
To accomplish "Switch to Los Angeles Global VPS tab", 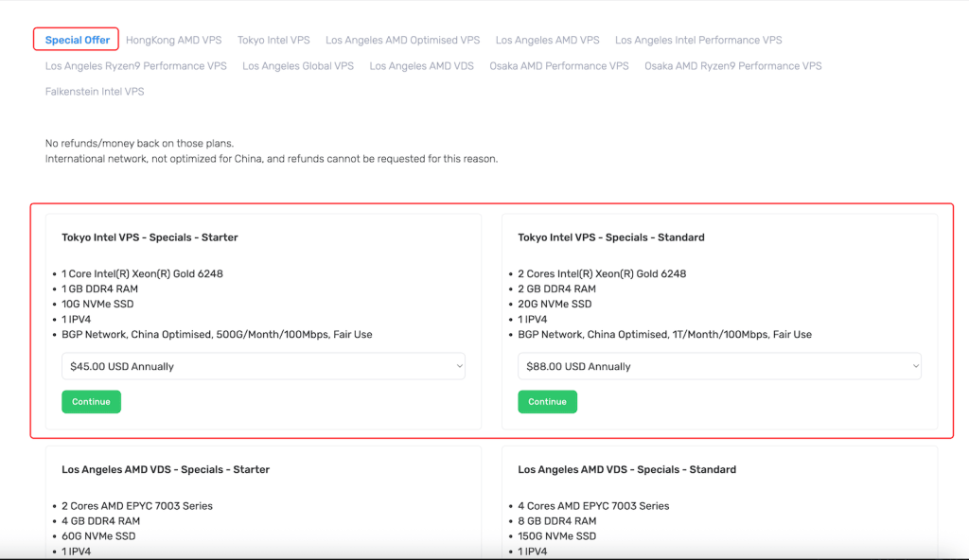I will (x=298, y=66).
